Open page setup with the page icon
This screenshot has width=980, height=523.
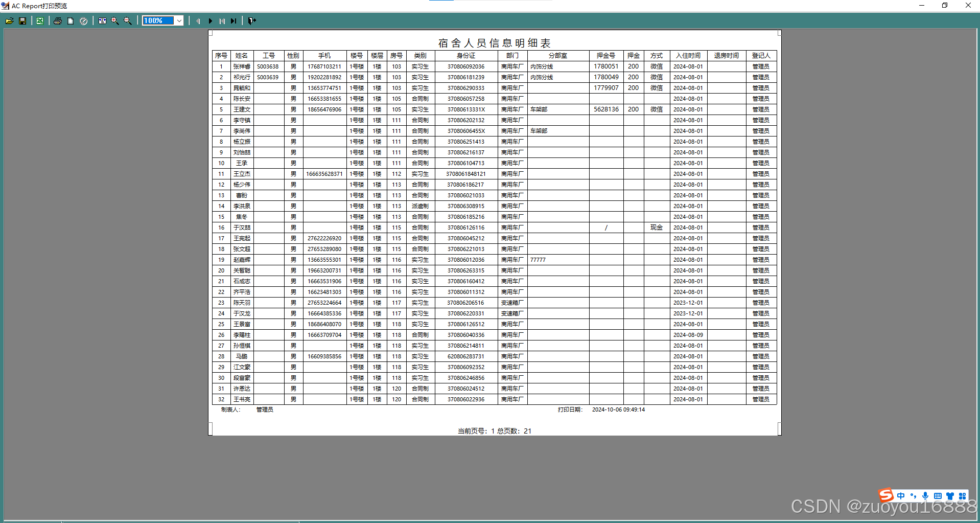[x=71, y=21]
